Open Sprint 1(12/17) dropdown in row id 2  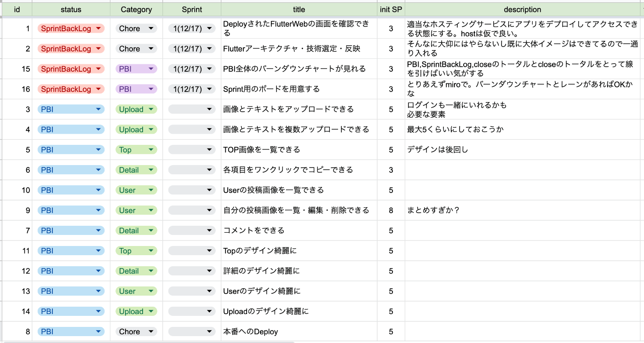coord(192,49)
